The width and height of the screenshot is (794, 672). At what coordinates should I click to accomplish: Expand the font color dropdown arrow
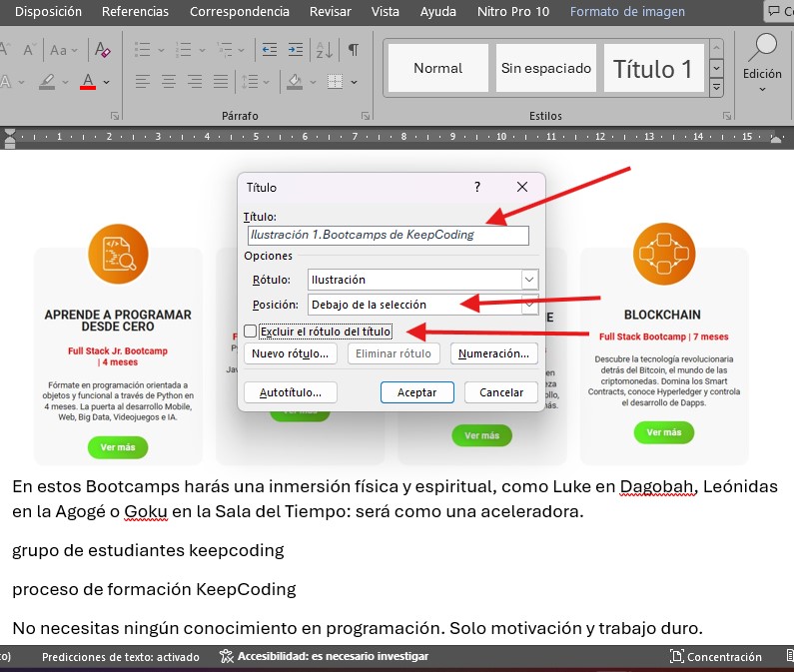tap(106, 82)
